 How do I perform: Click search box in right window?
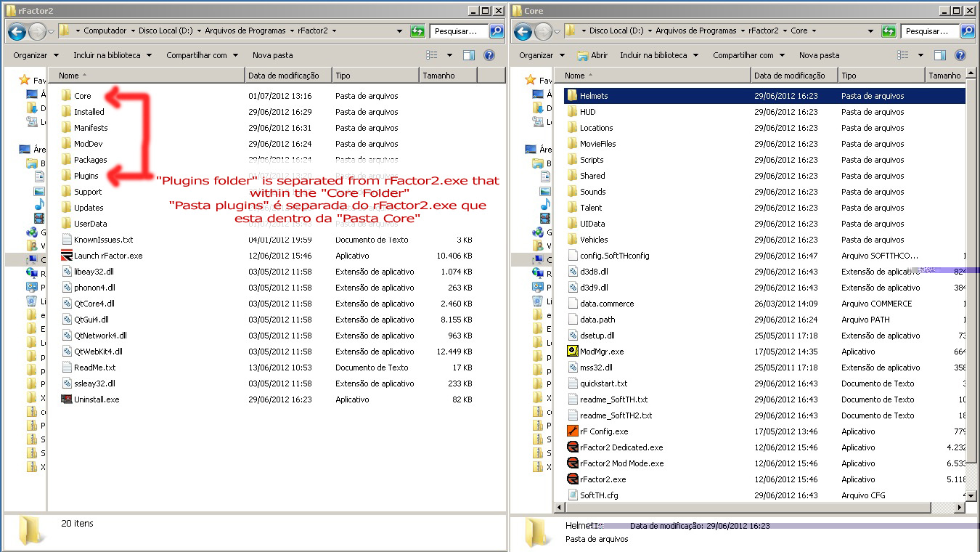[929, 31]
